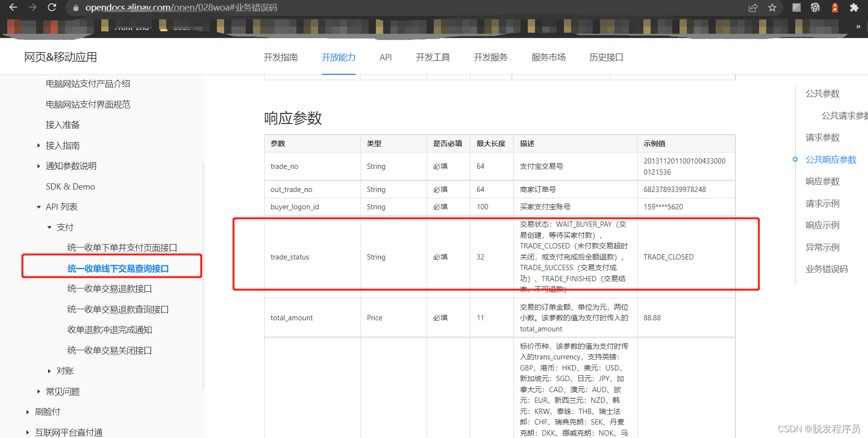Click the 88.88 example value
Viewport: 868px width, 438px height.
pyautogui.click(x=652, y=318)
